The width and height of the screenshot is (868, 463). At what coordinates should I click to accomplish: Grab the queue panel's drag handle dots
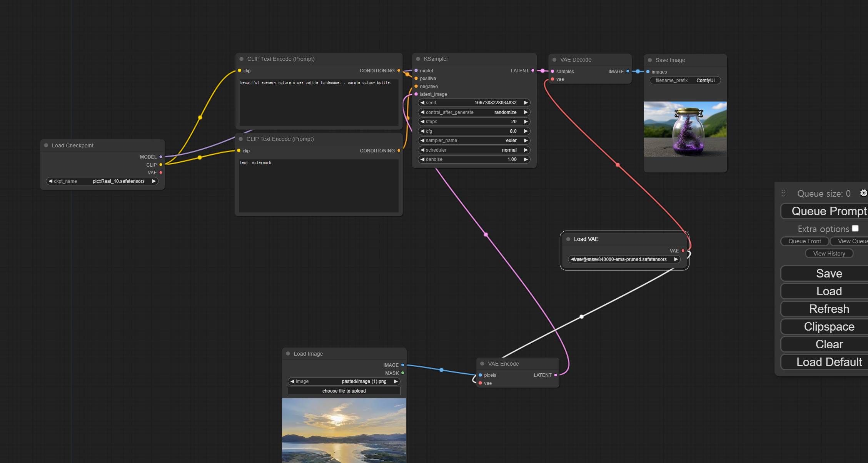point(784,193)
